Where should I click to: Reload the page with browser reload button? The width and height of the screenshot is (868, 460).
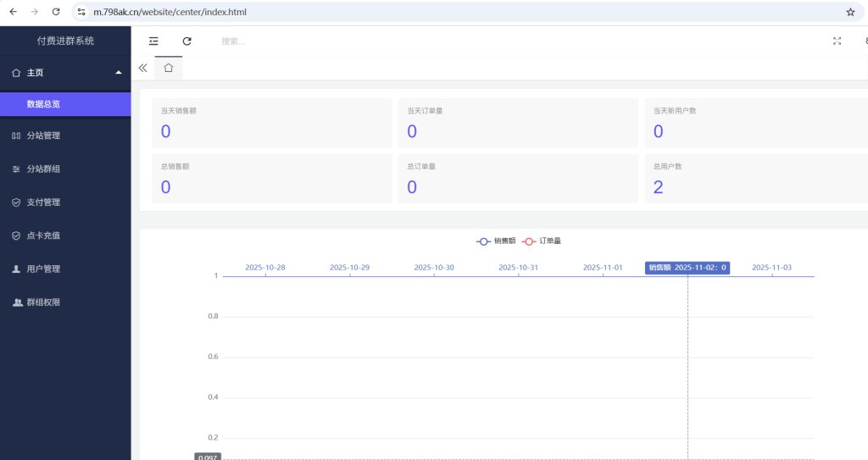pos(56,12)
